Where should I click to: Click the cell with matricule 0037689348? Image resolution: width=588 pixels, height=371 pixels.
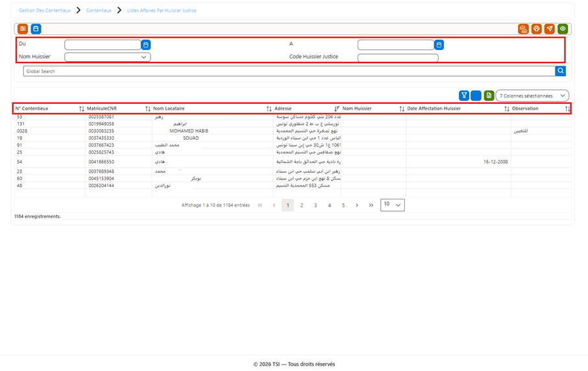point(119,172)
